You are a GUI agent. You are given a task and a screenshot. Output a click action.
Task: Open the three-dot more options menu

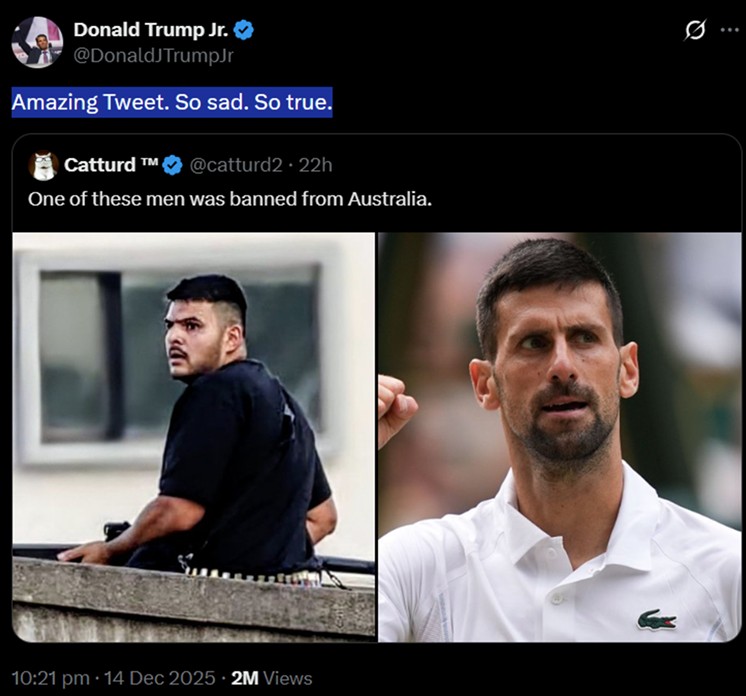coord(729,30)
